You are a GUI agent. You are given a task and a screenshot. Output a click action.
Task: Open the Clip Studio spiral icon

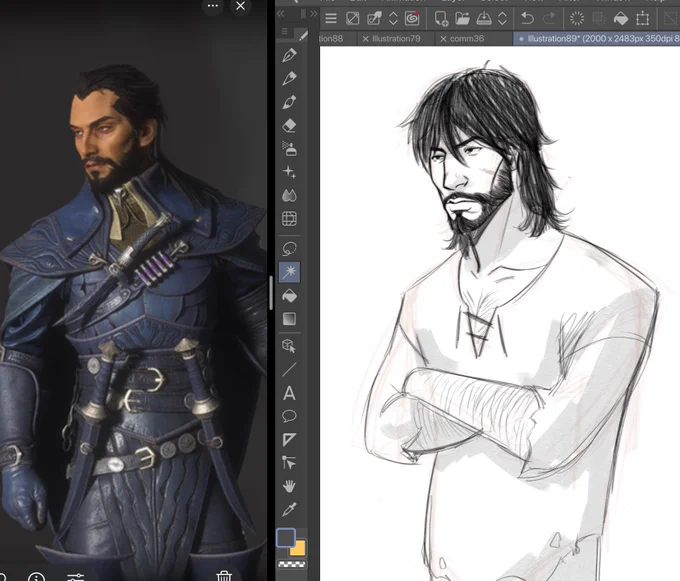pos(412,18)
